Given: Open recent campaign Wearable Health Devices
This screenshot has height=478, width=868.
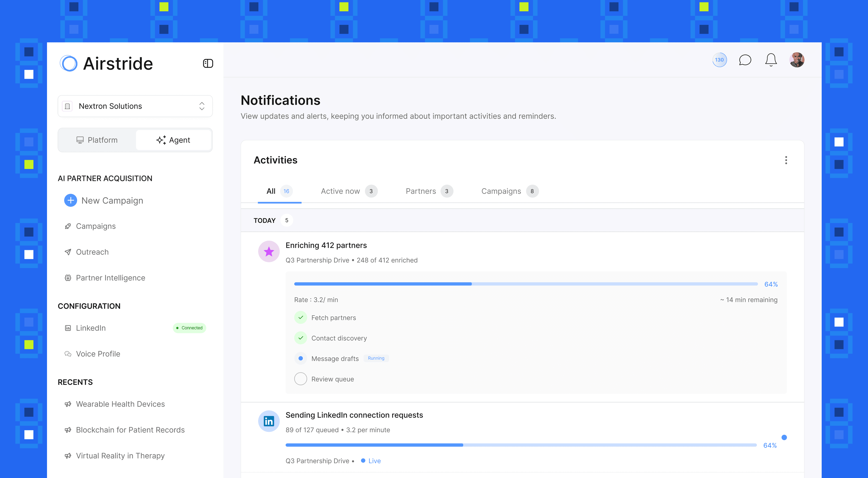Looking at the screenshot, I should (120, 404).
